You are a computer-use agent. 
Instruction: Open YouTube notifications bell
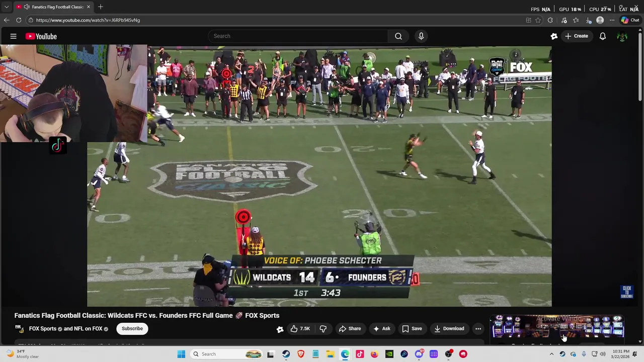pyautogui.click(x=602, y=36)
